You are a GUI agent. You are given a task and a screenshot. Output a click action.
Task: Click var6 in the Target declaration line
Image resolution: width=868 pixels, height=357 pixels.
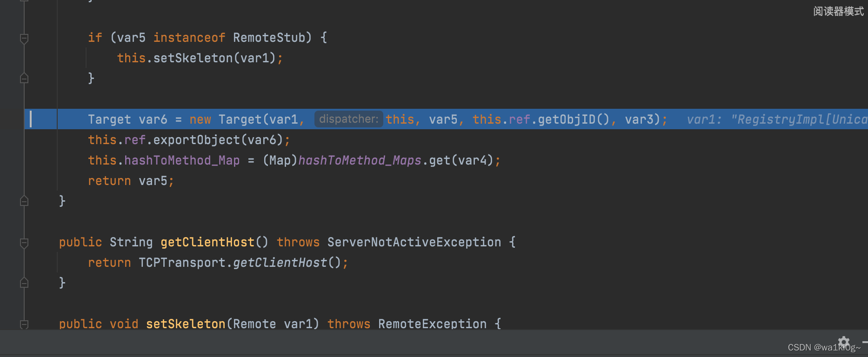point(153,119)
